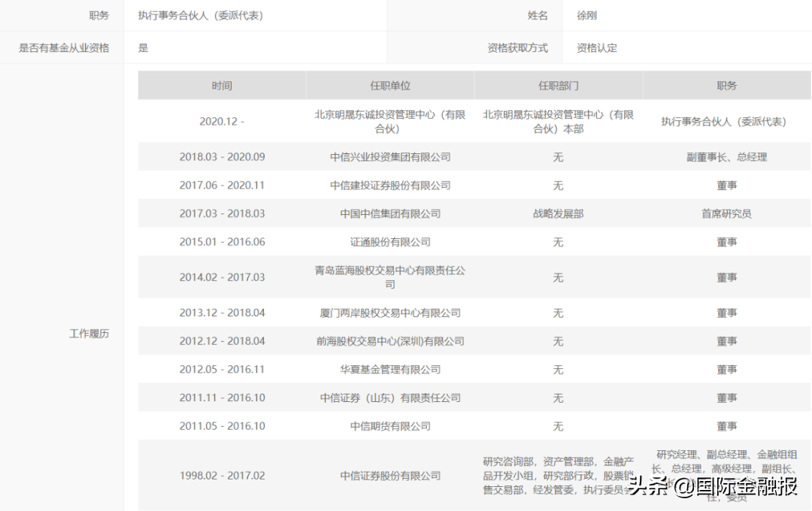This screenshot has width=812, height=511.
Task: Select 中信证券（山东）有限责任公司 cell
Action: 390,398
